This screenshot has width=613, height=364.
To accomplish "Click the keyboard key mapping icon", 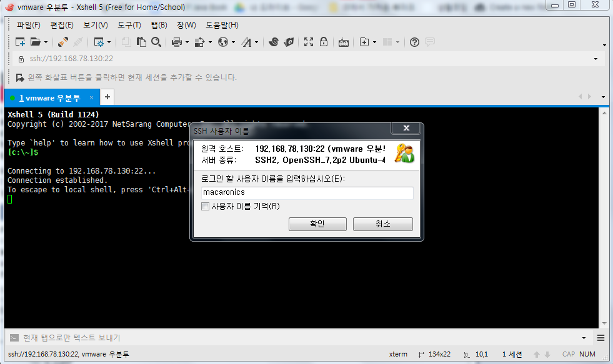I will 344,42.
